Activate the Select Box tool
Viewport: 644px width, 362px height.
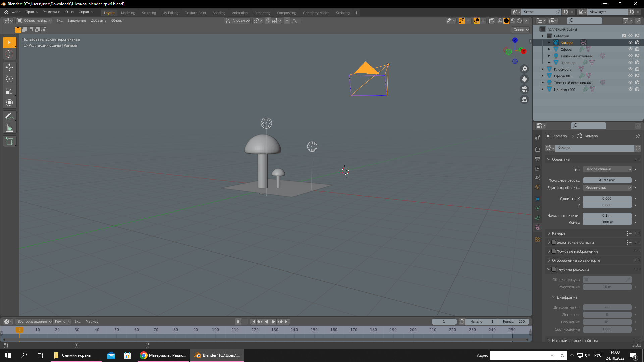tap(9, 42)
